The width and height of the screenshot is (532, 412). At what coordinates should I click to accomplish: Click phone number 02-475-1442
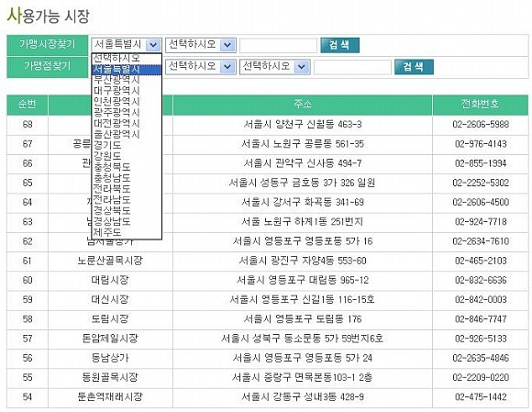click(x=481, y=397)
